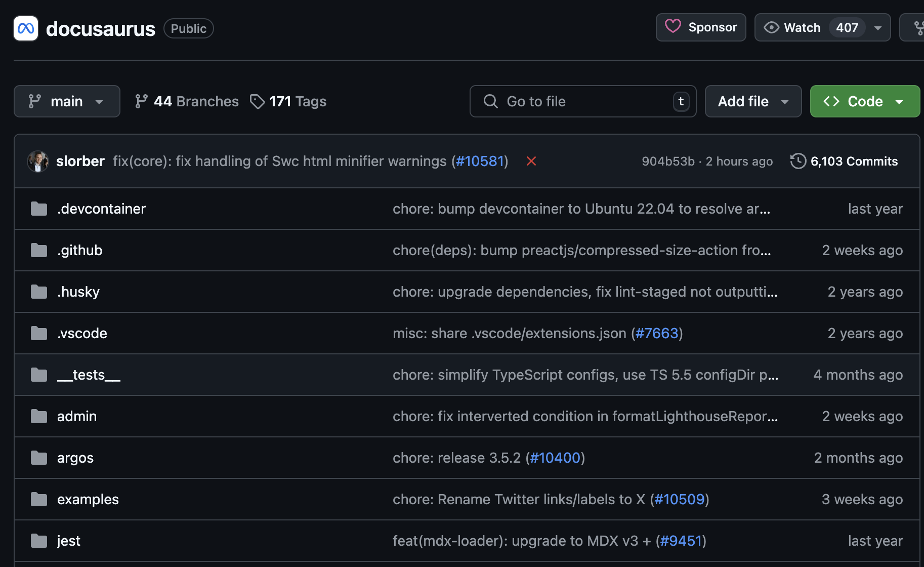Image resolution: width=924 pixels, height=567 pixels.
Task: Open the examples folder
Action: coord(88,499)
